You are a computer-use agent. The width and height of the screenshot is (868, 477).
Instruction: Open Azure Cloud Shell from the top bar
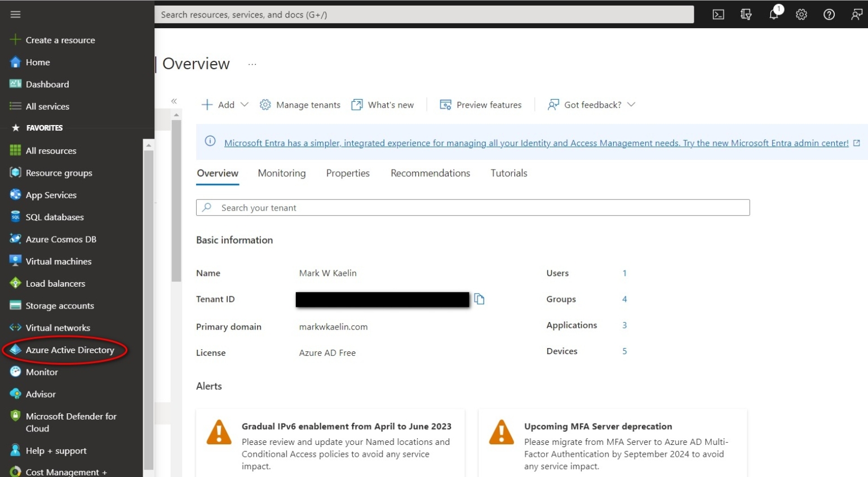tap(718, 14)
